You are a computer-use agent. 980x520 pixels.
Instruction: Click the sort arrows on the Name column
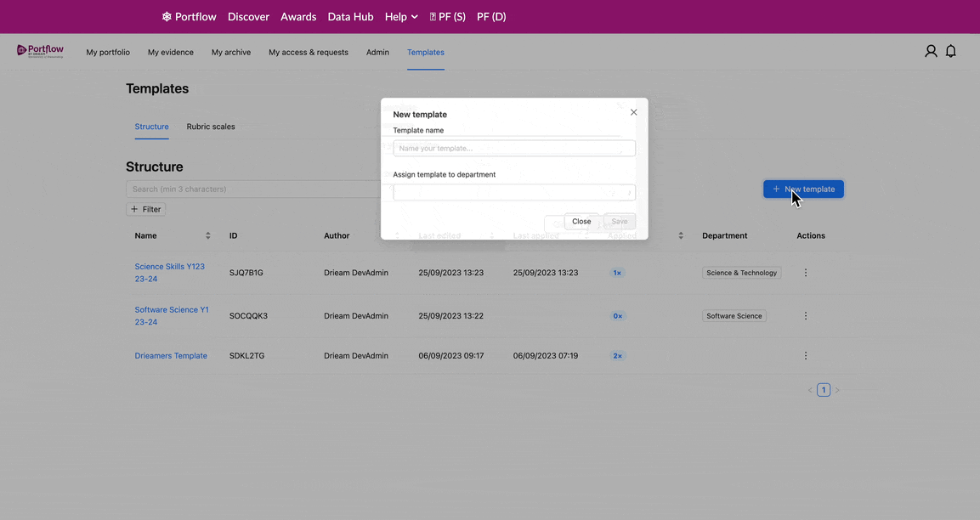(207, 235)
